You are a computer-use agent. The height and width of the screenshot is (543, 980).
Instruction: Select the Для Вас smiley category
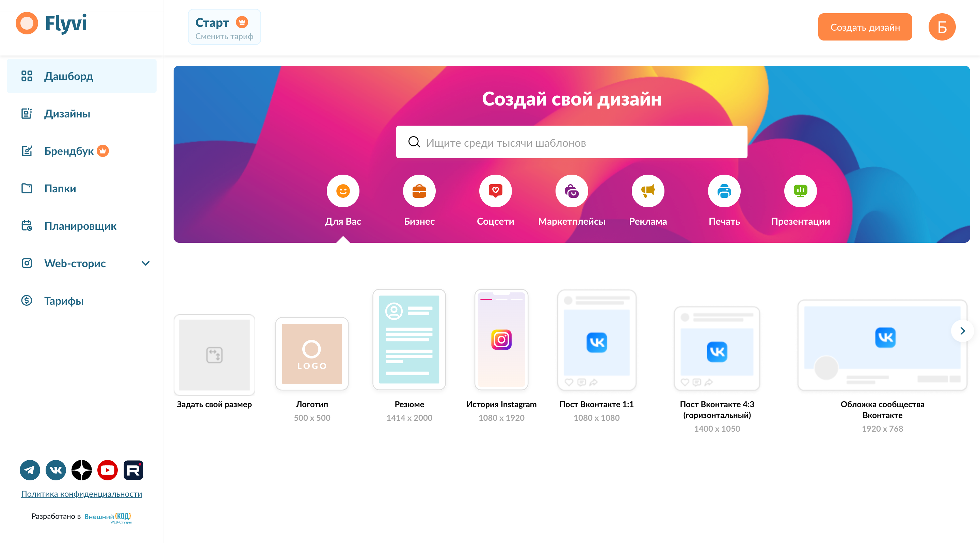[343, 191]
